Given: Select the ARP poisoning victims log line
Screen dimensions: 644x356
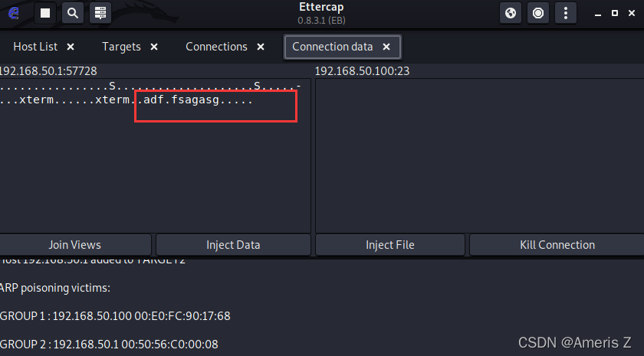Looking at the screenshot, I should coord(55,288).
